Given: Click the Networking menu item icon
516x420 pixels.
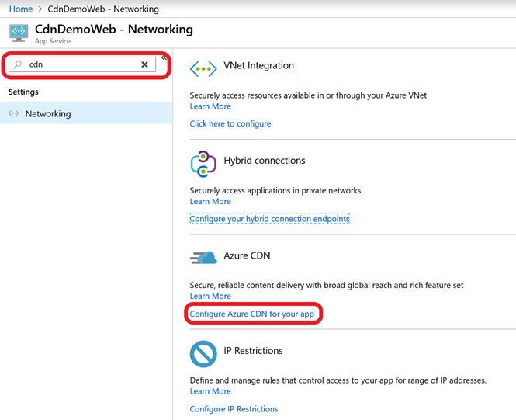Looking at the screenshot, I should pyautogui.click(x=13, y=113).
